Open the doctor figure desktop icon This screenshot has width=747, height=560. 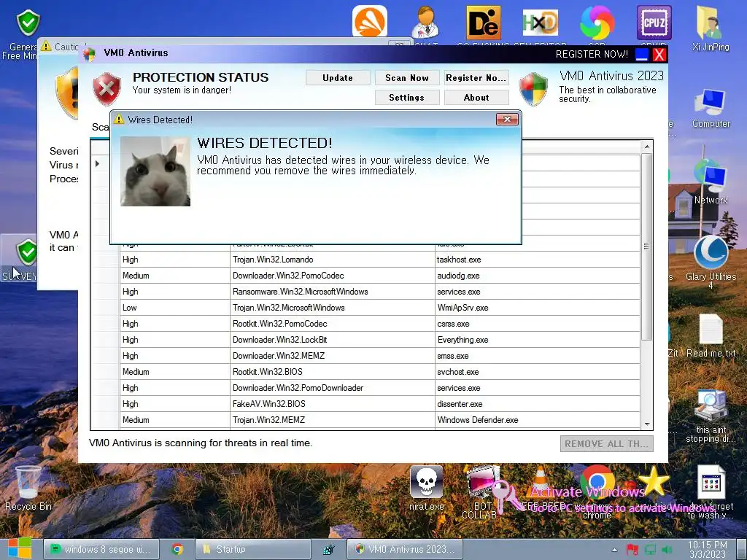tap(425, 23)
